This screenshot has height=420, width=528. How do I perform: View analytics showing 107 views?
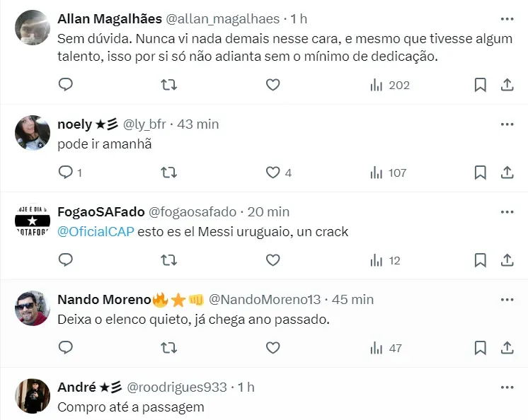pyautogui.click(x=388, y=173)
